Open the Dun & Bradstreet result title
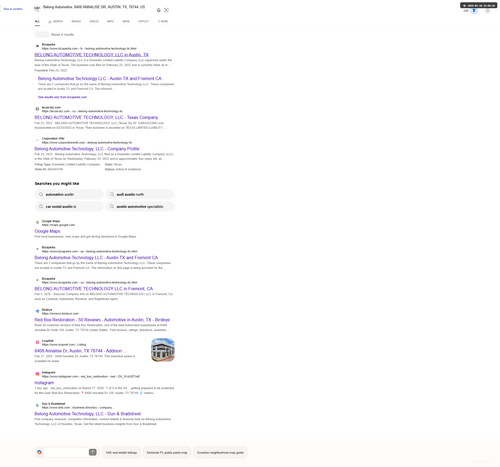 (x=88, y=414)
